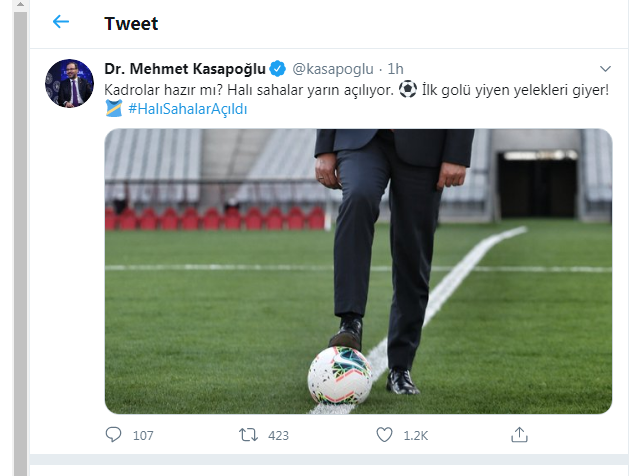Open the football pitch photo
Screen dimensions: 644x476
click(358, 270)
